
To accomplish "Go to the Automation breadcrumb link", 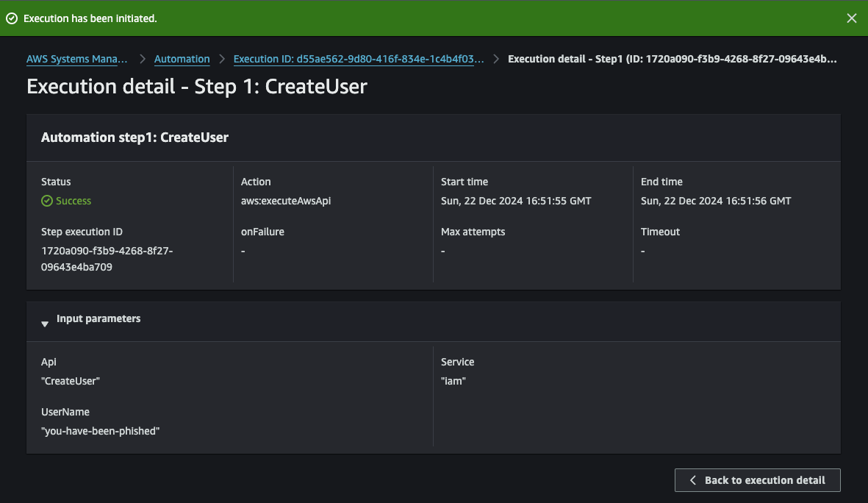I will tap(182, 59).
